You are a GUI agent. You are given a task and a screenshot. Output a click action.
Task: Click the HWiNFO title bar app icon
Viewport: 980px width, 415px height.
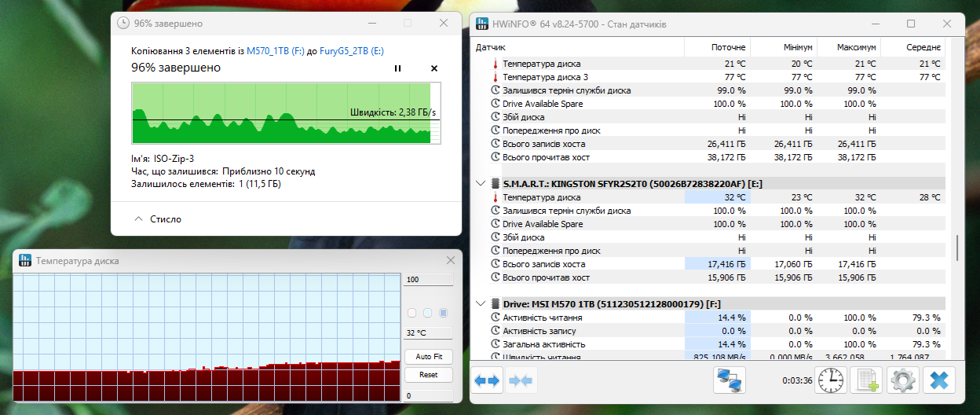[x=483, y=24]
